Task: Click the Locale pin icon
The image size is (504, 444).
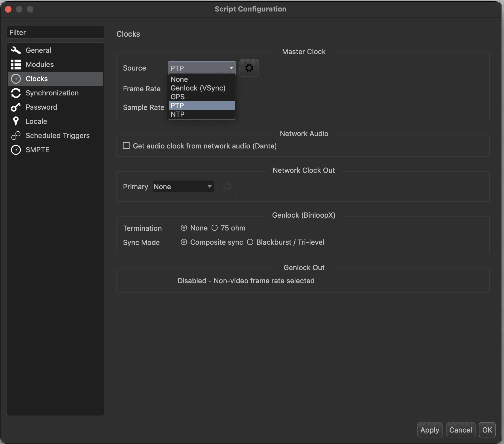Action: pos(16,121)
